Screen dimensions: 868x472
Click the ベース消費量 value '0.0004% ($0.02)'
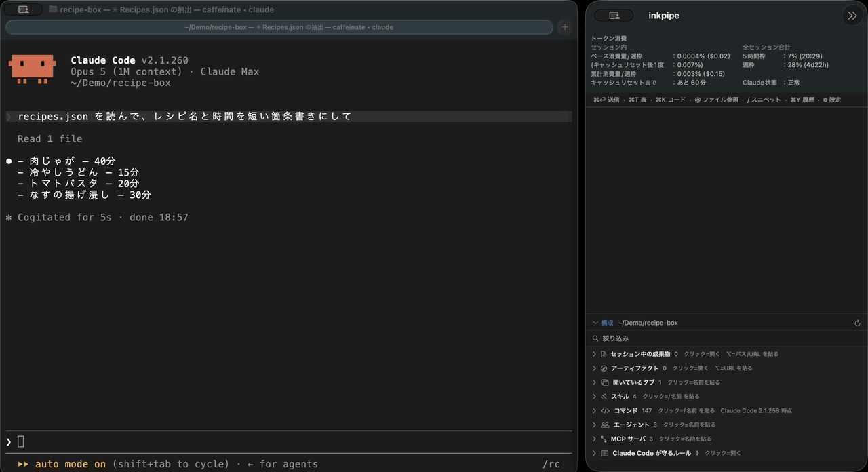point(704,56)
